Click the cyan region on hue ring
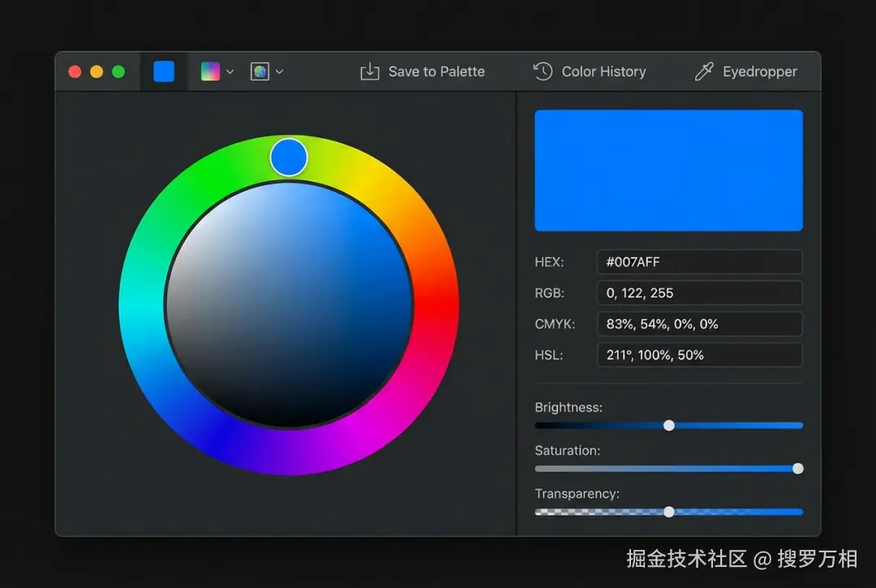Viewport: 876px width, 588px height. point(141,305)
